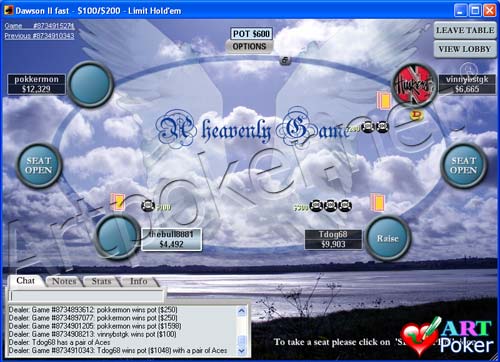The width and height of the screenshot is (500, 362).
Task: Click thebull8881's bet chip
Action: coord(148,206)
